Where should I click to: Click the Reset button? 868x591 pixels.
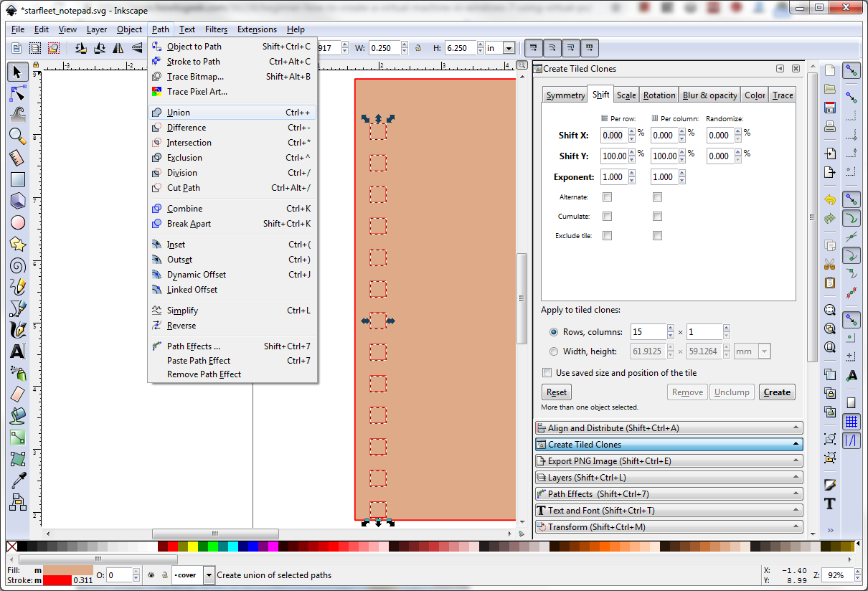(x=557, y=392)
